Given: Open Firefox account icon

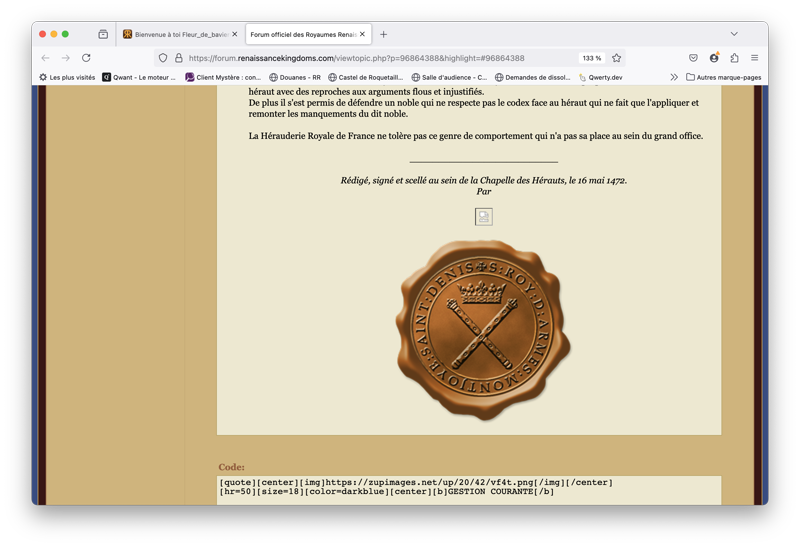Looking at the screenshot, I should pyautogui.click(x=714, y=58).
